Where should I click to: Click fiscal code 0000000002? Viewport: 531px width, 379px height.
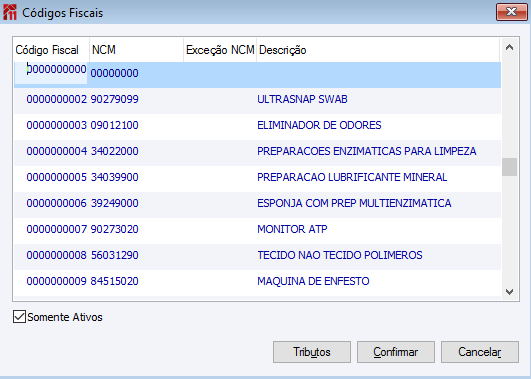[x=57, y=99]
